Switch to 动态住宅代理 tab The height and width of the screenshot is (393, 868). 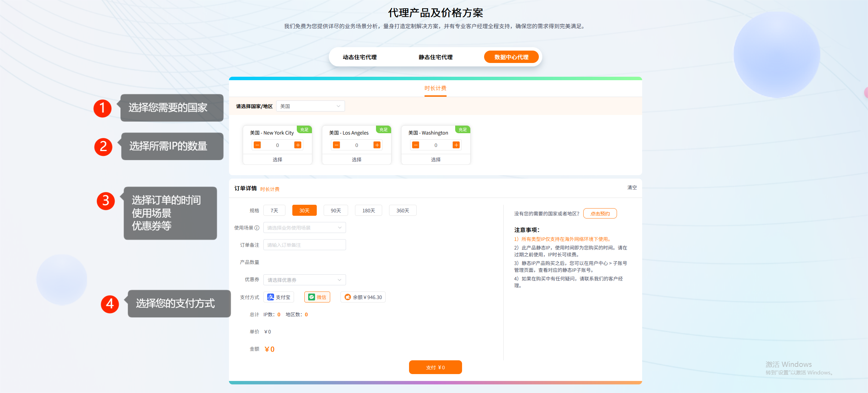[x=359, y=57]
